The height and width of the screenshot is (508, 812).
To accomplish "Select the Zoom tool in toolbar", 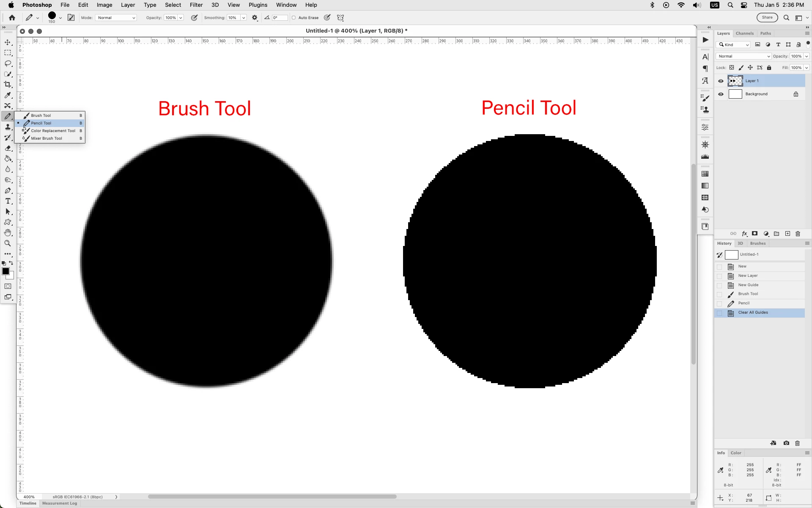I will pyautogui.click(x=8, y=243).
